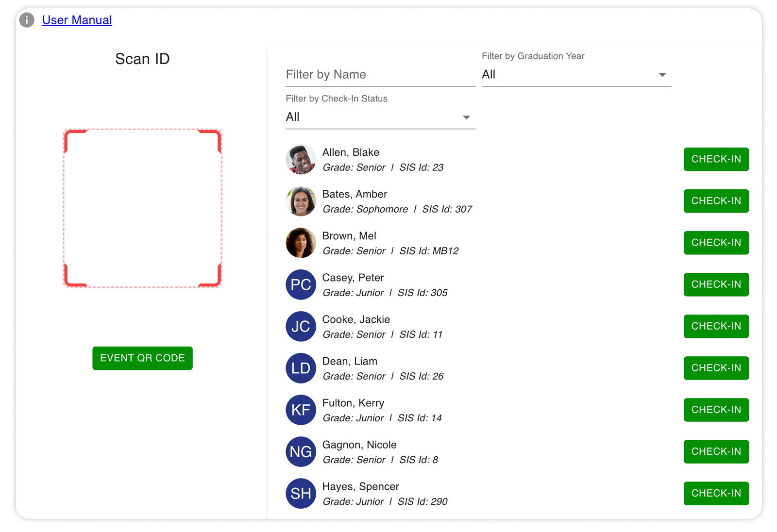Click Amber Bates's profile photo

tap(301, 201)
